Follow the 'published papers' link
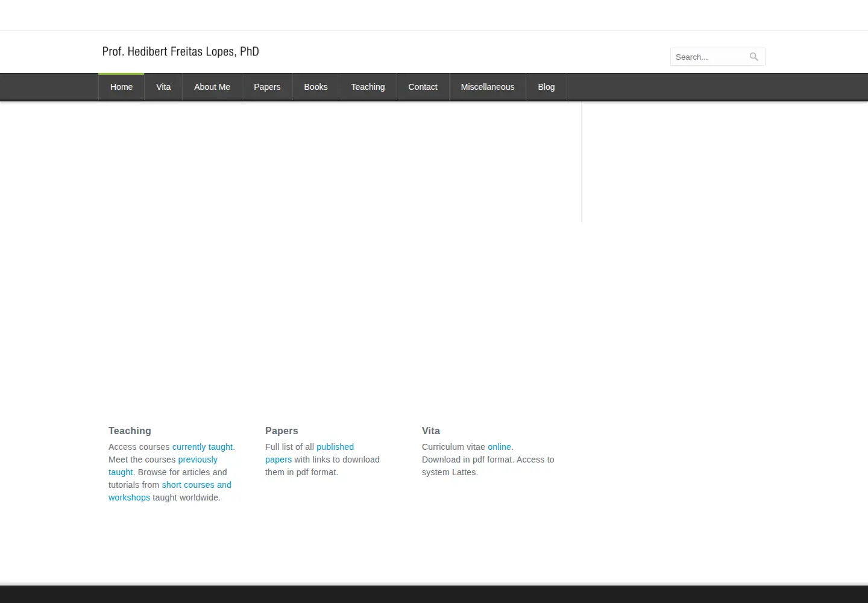 point(335,447)
